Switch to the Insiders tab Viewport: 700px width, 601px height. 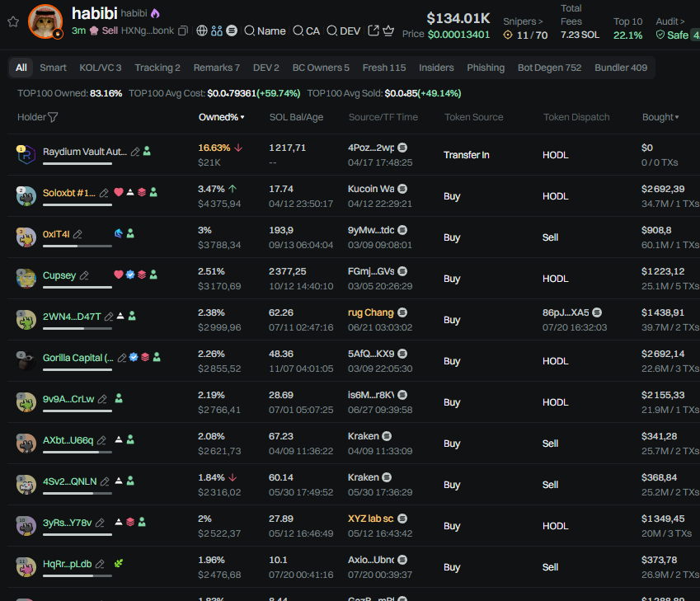[x=436, y=68]
